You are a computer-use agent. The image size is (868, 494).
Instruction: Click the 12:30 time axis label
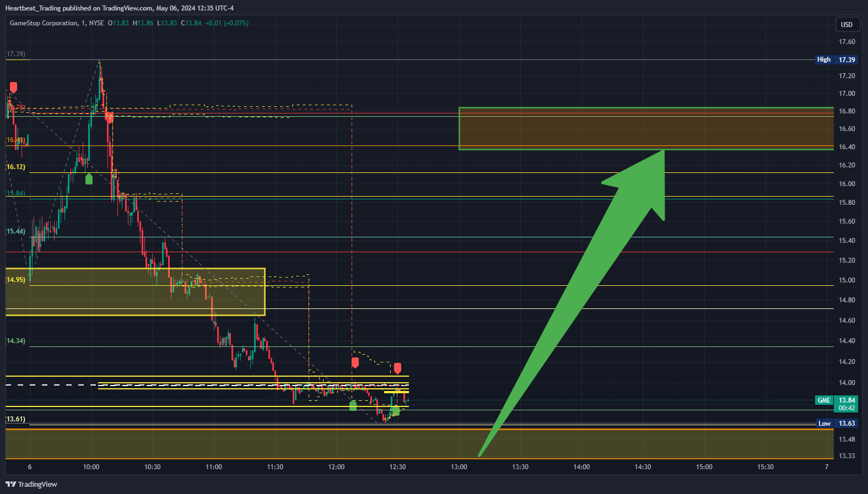[x=397, y=467]
